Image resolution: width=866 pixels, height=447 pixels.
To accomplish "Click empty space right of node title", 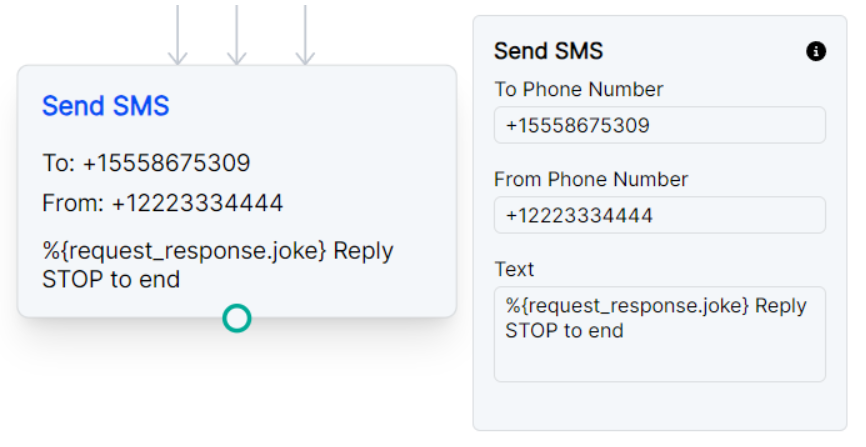I will coord(320,106).
